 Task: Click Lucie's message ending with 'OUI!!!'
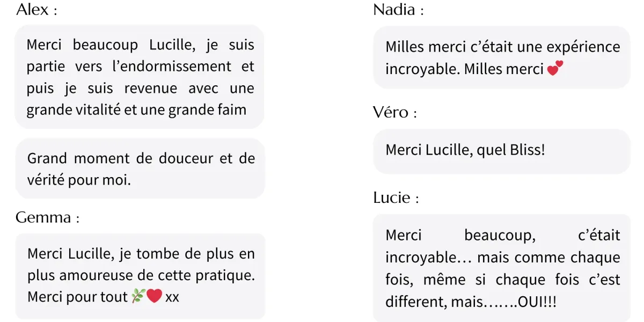click(x=502, y=268)
